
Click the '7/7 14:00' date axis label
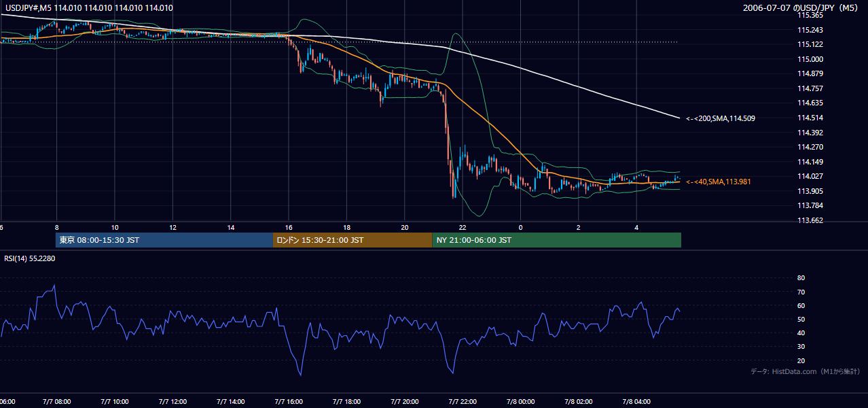[x=230, y=402]
